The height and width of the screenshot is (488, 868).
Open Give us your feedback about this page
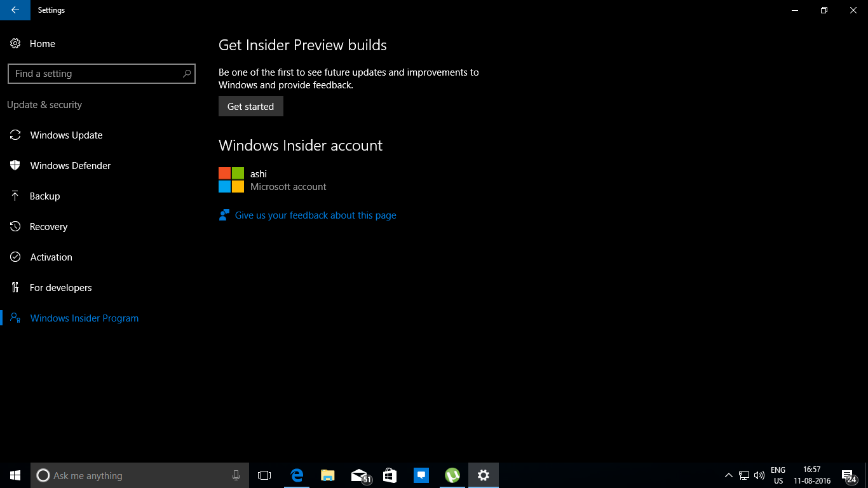pyautogui.click(x=315, y=215)
